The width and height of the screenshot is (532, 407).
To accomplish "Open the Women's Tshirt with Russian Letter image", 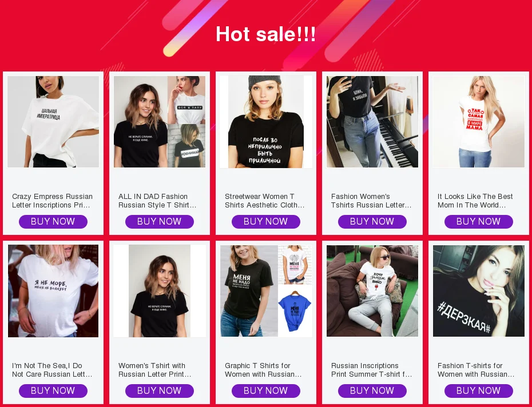I will click(160, 290).
